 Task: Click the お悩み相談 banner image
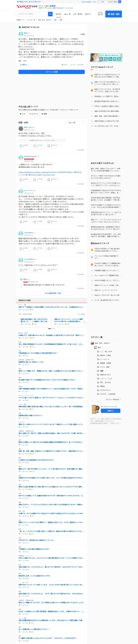(x=106, y=58)
